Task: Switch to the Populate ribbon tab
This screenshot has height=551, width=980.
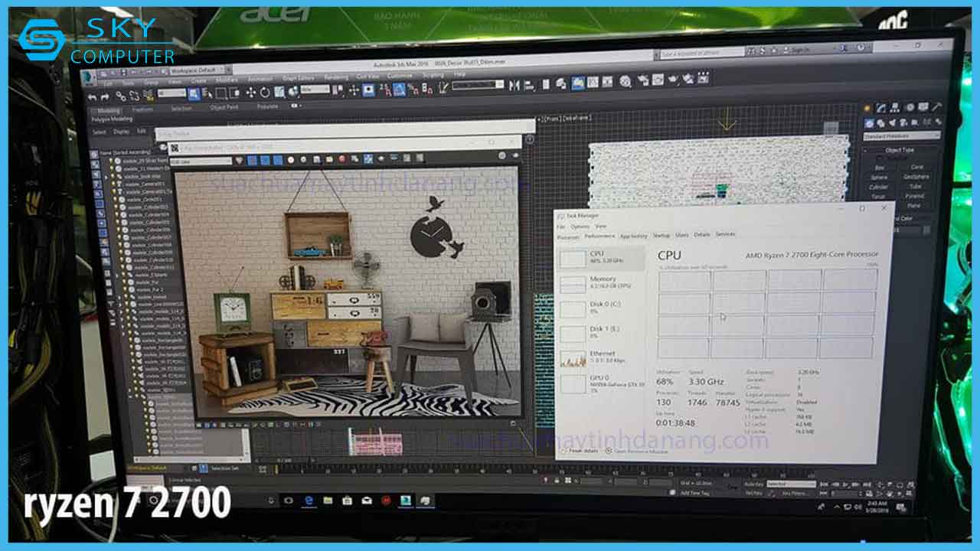Action: pyautogui.click(x=267, y=106)
